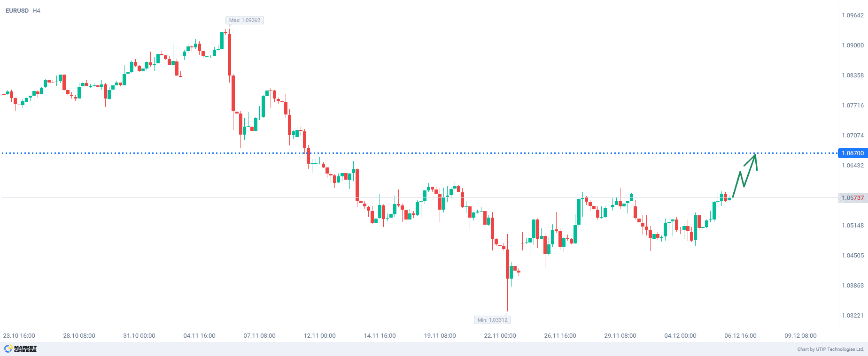
Task: Click the 1.09642 price axis label
Action: coord(852,15)
